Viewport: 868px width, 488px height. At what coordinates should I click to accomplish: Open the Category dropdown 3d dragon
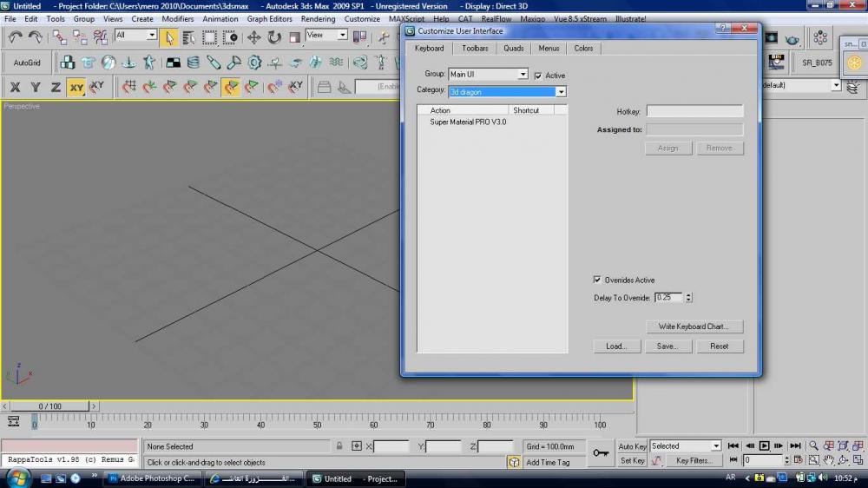coord(507,92)
